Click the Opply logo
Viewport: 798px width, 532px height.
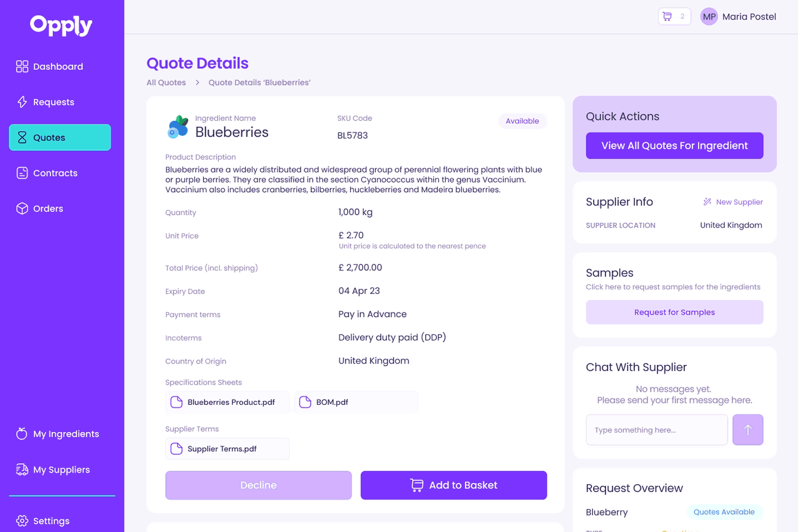(61, 25)
